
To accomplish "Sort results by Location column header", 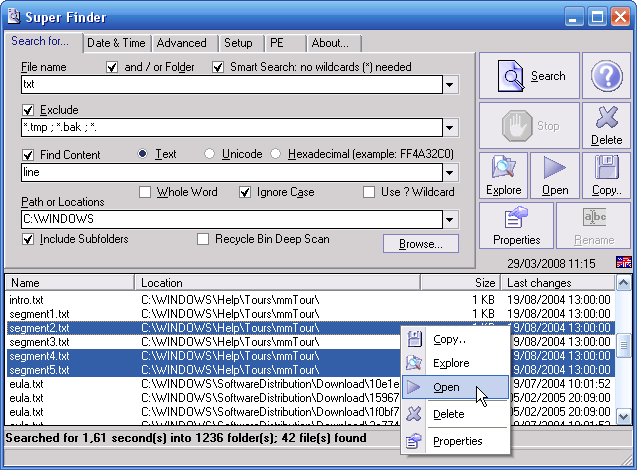I will coord(277,283).
